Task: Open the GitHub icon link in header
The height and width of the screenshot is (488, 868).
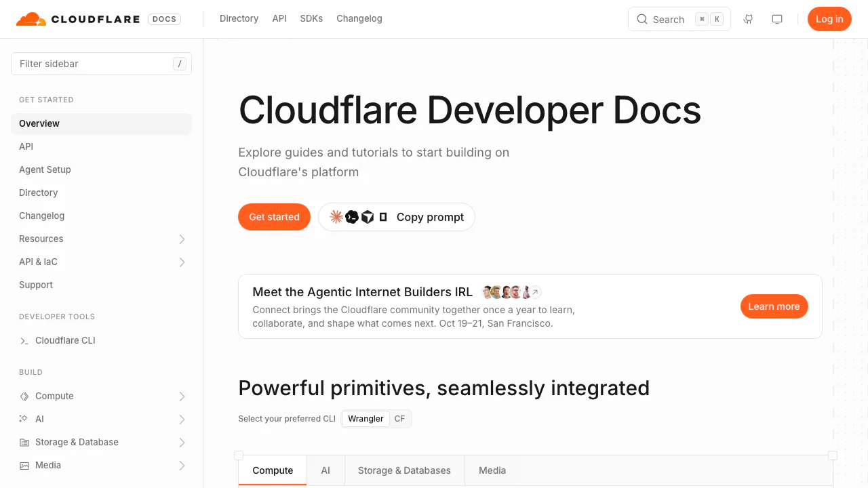Action: [749, 19]
